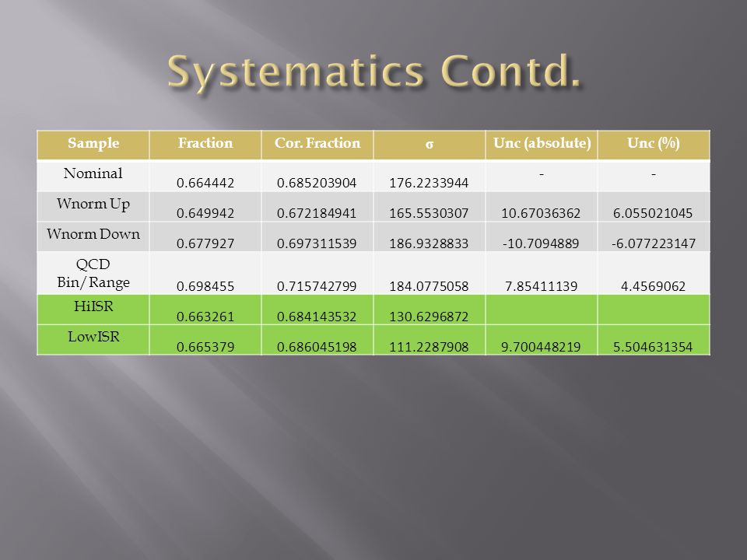Select cell value 0.672184941
This screenshot has height=560, width=747.
coord(317,213)
